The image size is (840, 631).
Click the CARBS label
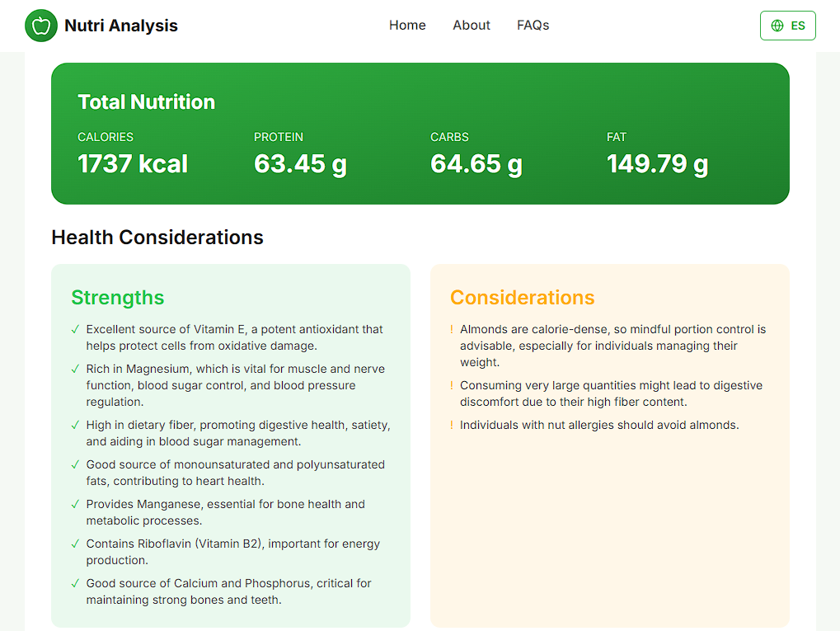tap(449, 137)
